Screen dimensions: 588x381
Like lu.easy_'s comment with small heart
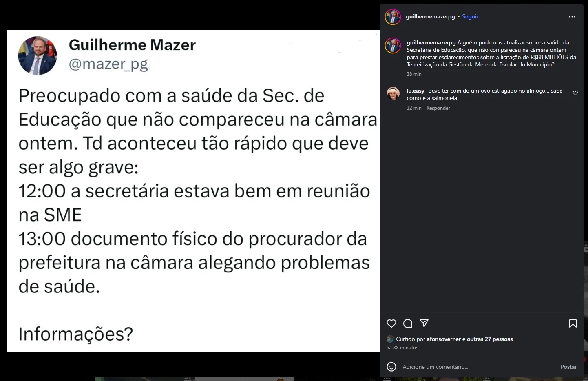(575, 93)
